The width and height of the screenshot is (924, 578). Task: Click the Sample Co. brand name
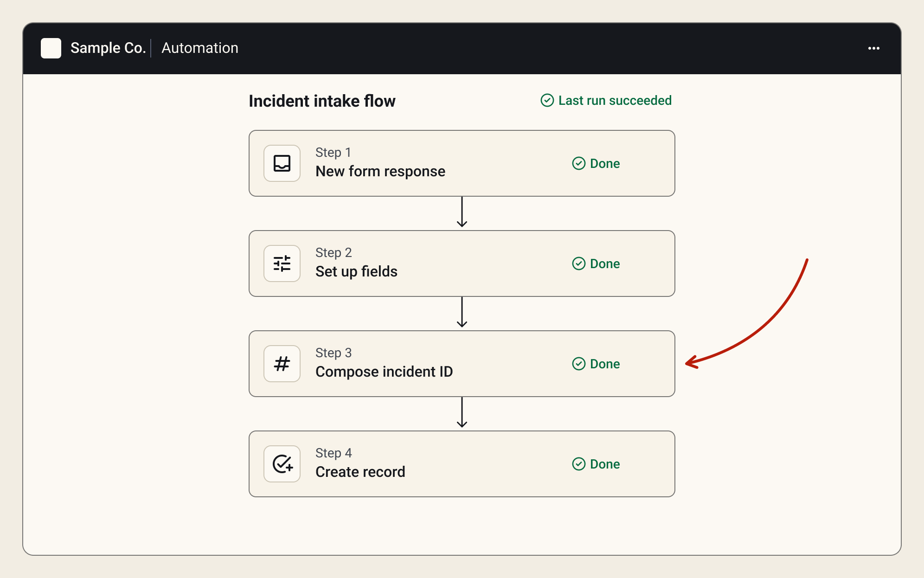point(108,48)
